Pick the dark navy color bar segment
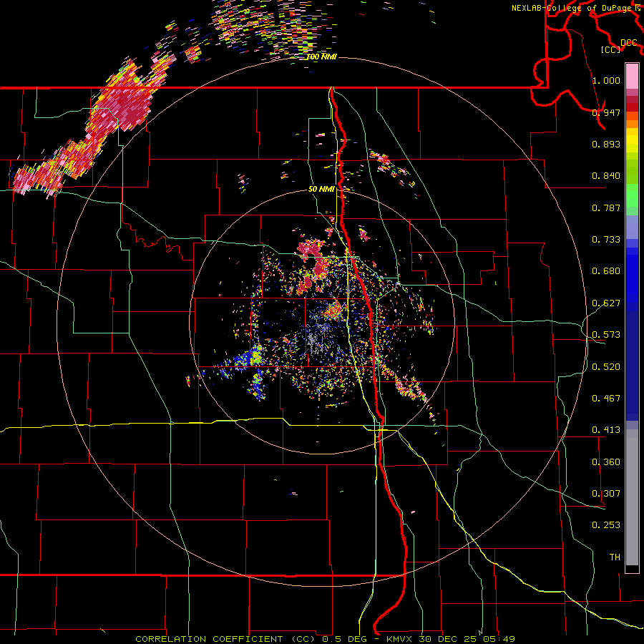 pyautogui.click(x=632, y=366)
